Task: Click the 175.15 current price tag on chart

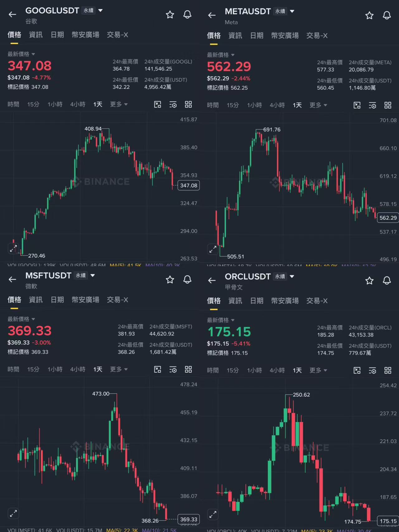Action: pyautogui.click(x=388, y=521)
